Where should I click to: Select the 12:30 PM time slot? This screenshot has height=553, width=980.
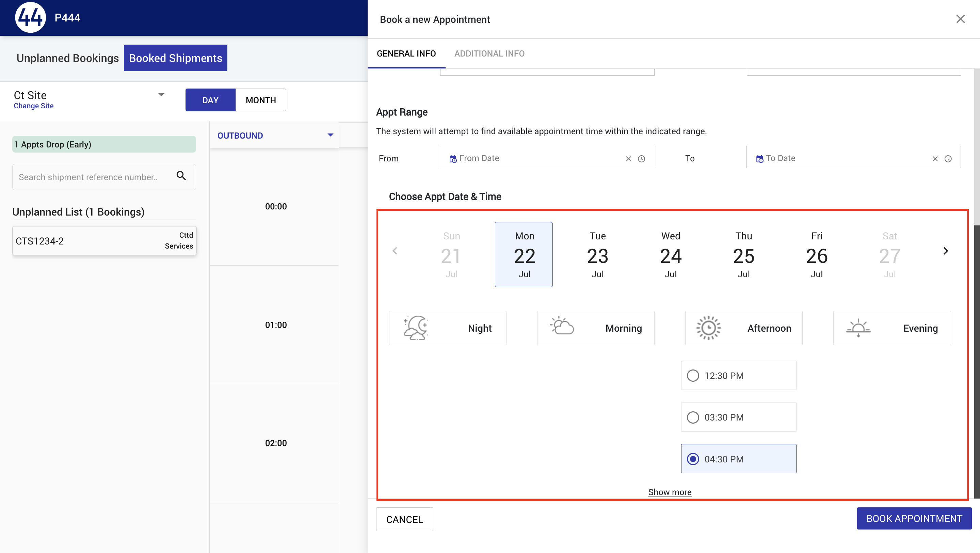[x=738, y=375]
